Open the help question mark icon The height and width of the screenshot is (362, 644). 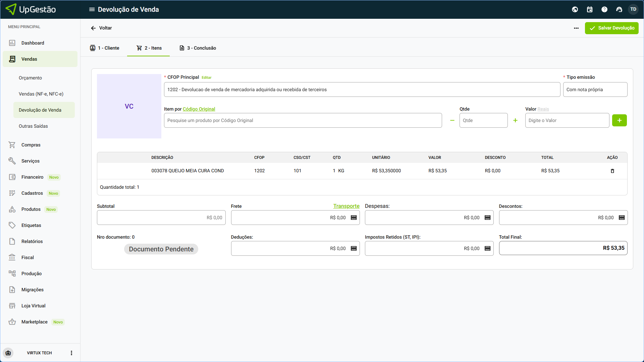(604, 9)
